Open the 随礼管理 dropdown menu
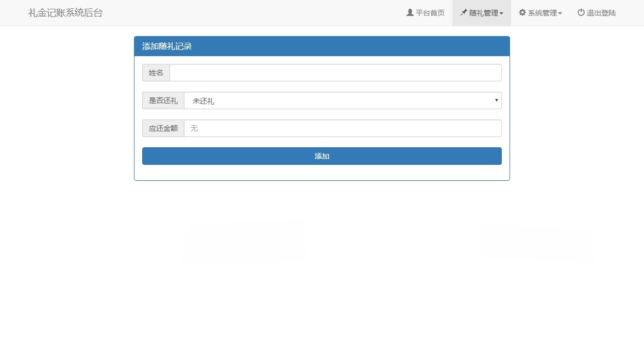This screenshot has height=341, width=644. 482,12
